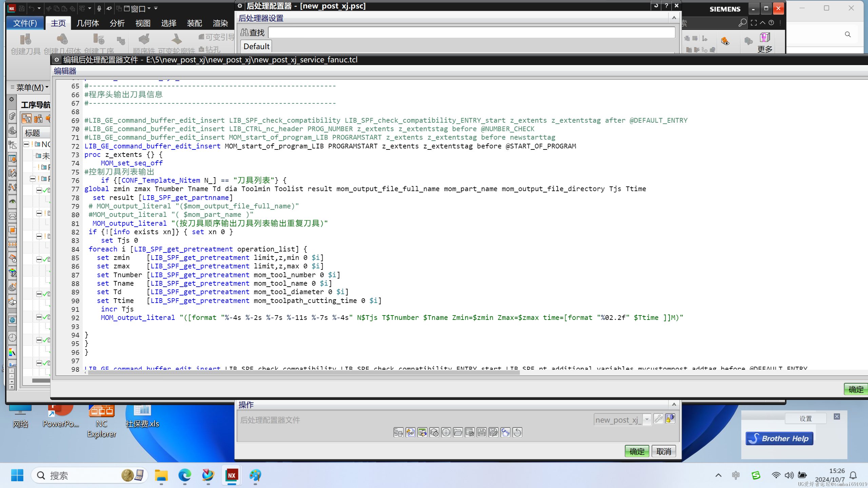Switch to the 装配 ribbon tab

194,23
